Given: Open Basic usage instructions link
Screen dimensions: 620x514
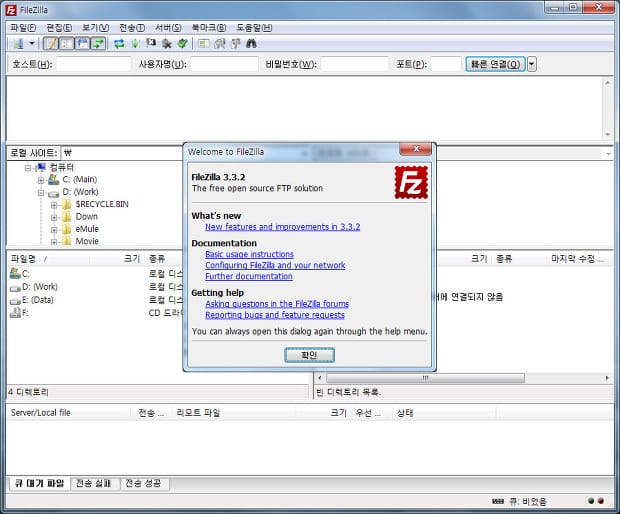Looking at the screenshot, I should pos(249,254).
